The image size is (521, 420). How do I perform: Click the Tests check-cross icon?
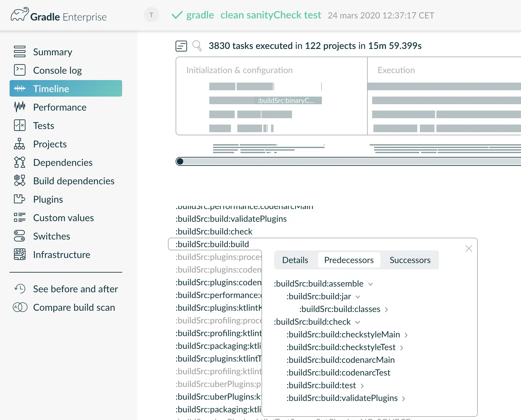click(20, 125)
